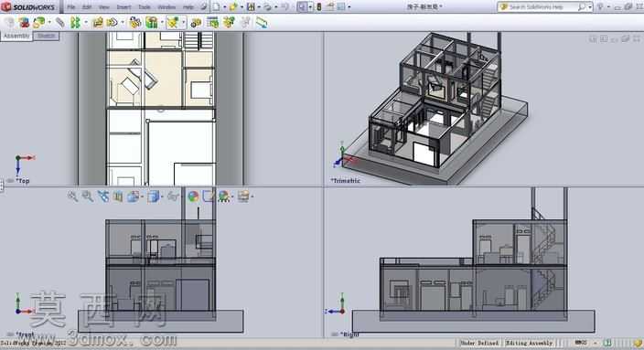The image size is (644, 350).
Task: Click Explode Line Sketch icon
Action: click(245, 22)
